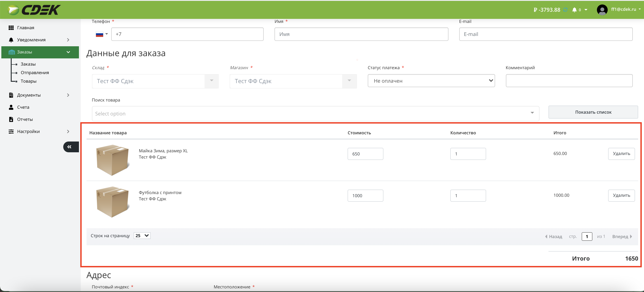
Task: Open Товары submenu item
Action: (28, 81)
